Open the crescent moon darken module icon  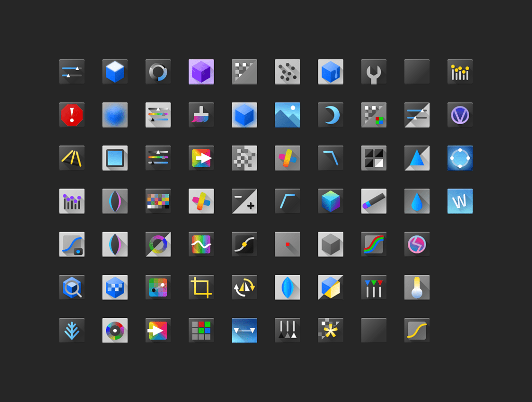pyautogui.click(x=330, y=115)
